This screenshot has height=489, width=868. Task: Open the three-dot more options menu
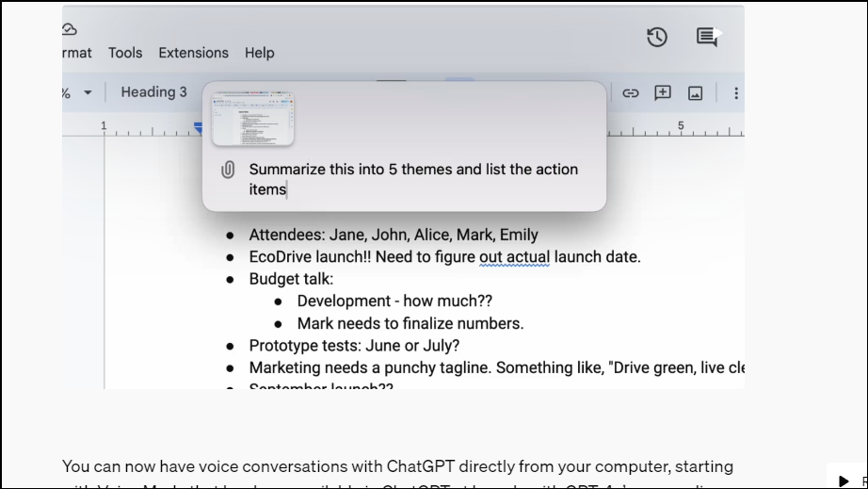click(x=735, y=93)
